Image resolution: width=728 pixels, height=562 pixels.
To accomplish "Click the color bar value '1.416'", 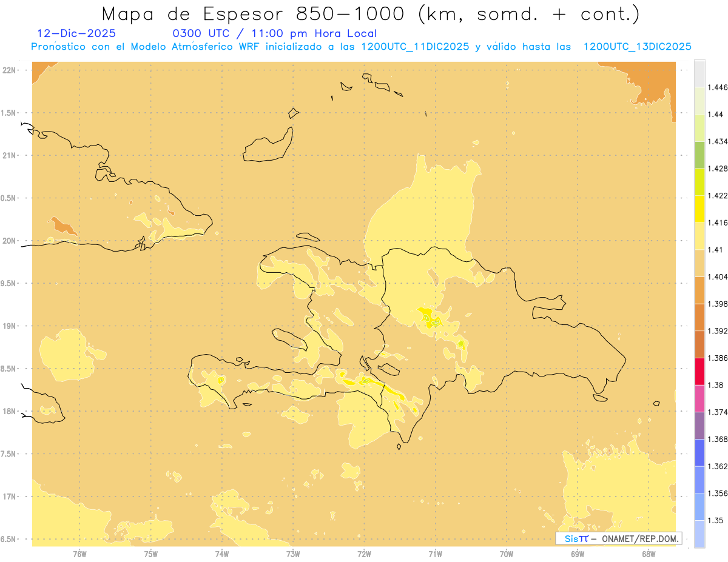I will click(x=718, y=222).
